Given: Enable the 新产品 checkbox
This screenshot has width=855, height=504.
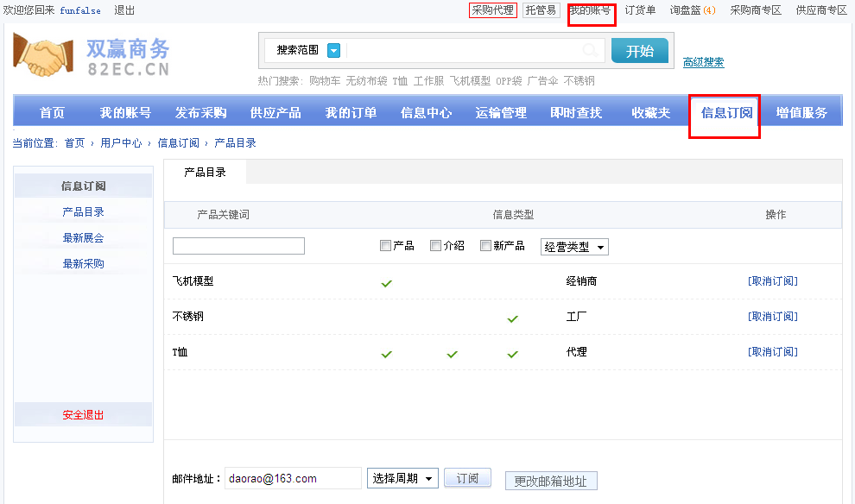Looking at the screenshot, I should (x=485, y=245).
